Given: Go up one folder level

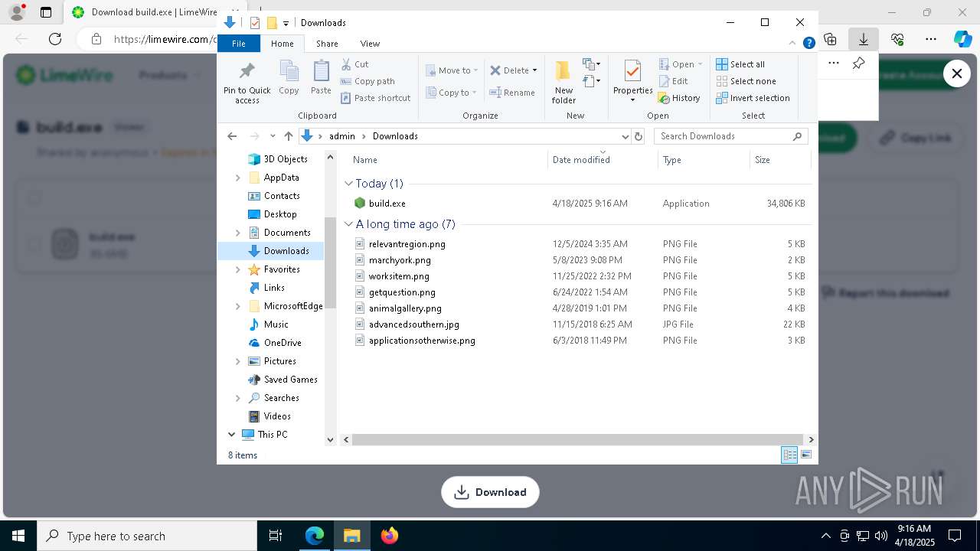Looking at the screenshot, I should coord(288,136).
